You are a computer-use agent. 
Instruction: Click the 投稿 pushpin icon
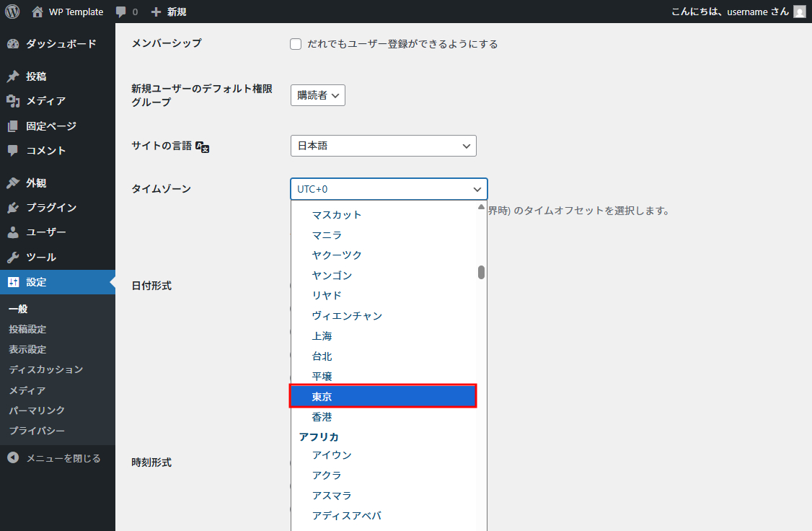(13, 76)
